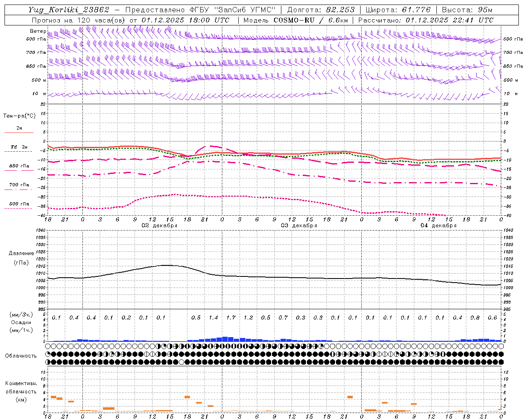Click the Td 2м dew point legend entry

click(19, 147)
